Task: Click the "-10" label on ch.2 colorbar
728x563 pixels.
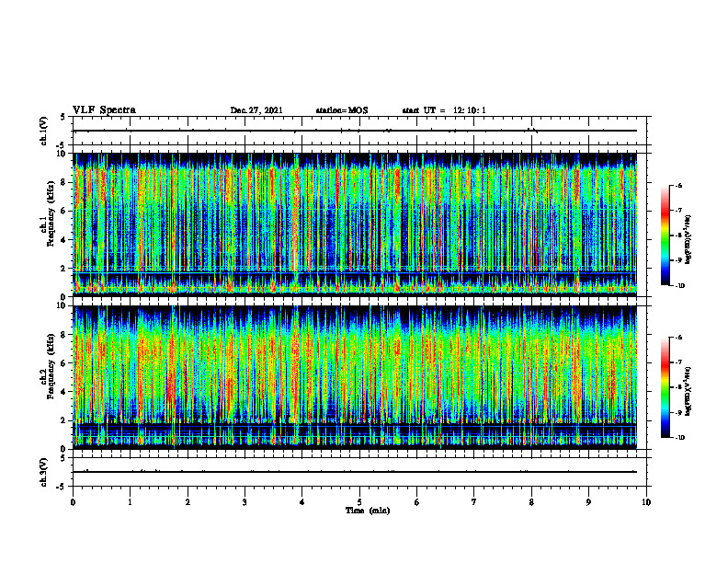Action: click(680, 438)
